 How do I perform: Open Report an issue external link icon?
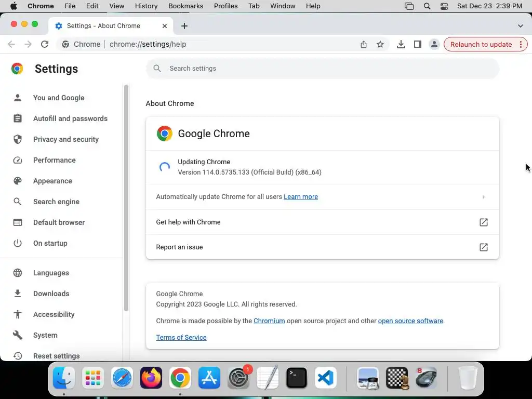[x=484, y=247]
